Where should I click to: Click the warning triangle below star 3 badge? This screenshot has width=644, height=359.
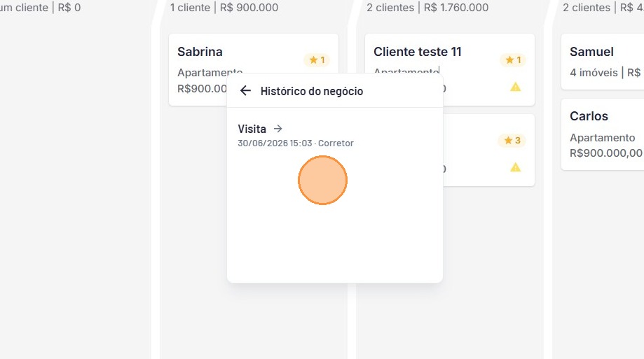(x=516, y=167)
